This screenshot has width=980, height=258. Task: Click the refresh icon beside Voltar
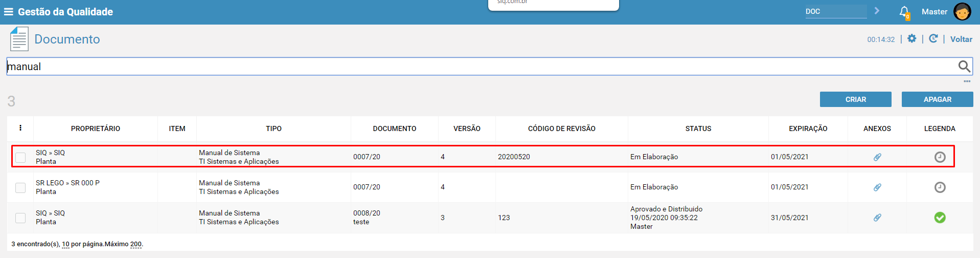coord(933,38)
